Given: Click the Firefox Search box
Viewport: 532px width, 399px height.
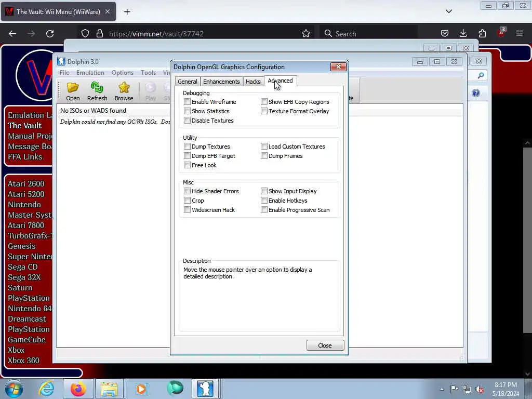Looking at the screenshot, I should [368, 34].
